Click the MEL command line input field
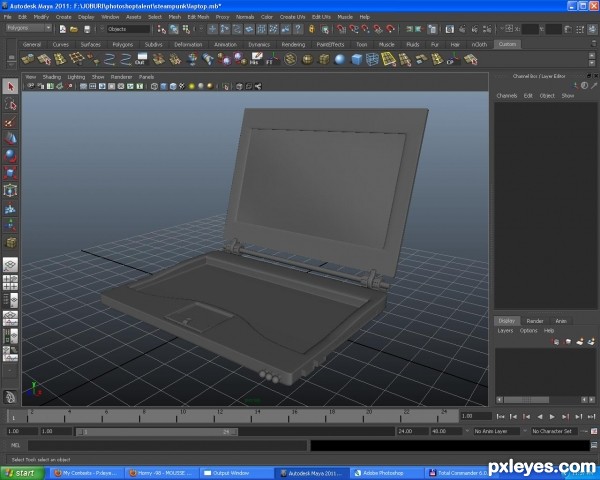 pyautogui.click(x=167, y=445)
